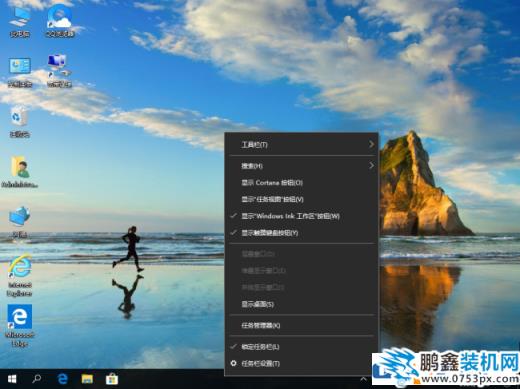Open the blue cloud browser desktop shortcut

point(60,22)
